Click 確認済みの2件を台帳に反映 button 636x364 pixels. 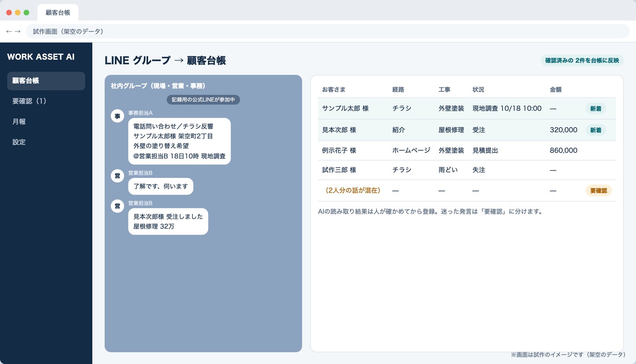pos(582,60)
